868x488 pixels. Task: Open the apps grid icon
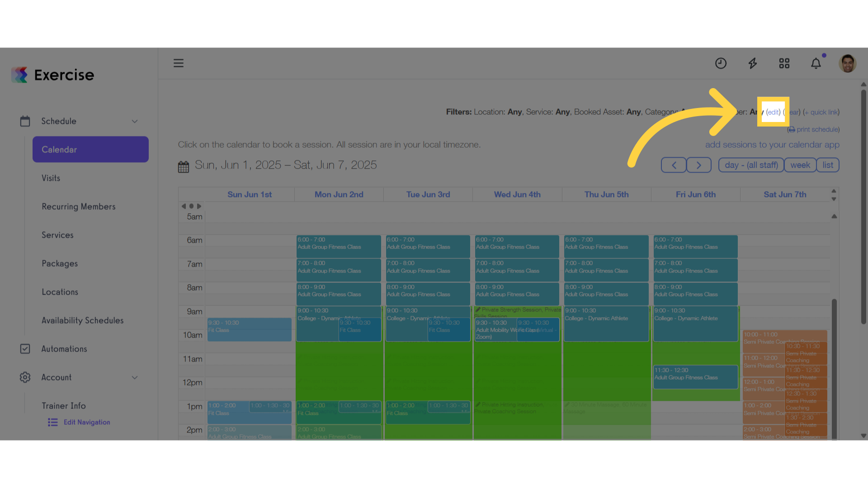point(784,63)
